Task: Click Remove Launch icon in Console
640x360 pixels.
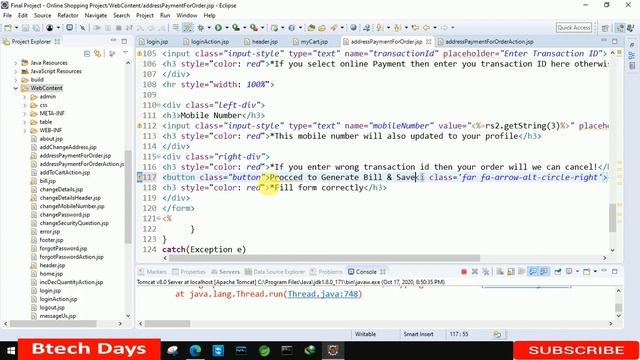Action: point(475,271)
